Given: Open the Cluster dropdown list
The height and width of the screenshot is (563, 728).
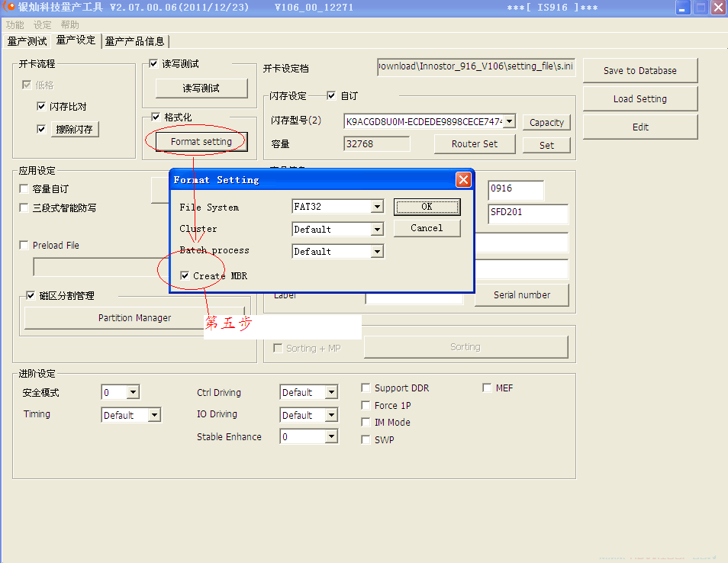Looking at the screenshot, I should pos(376,229).
